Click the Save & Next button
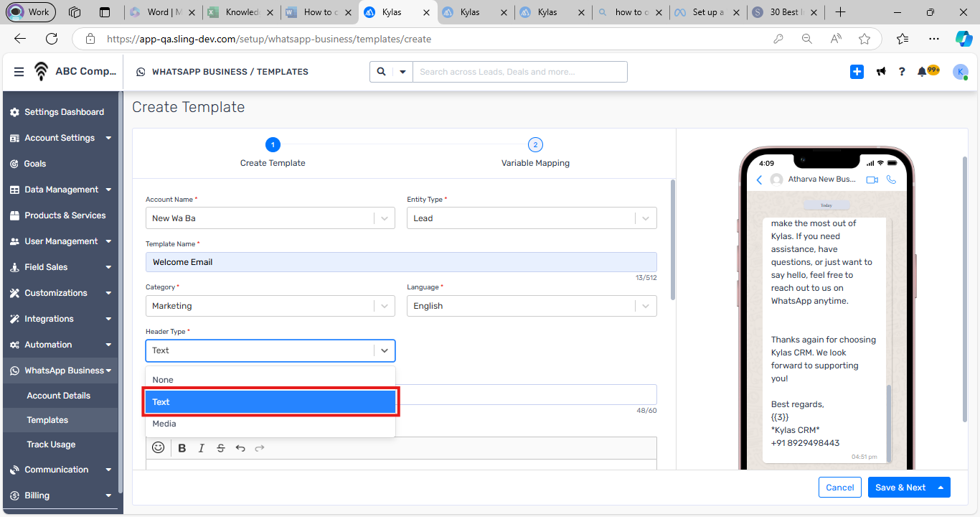980x517 pixels. coord(900,488)
